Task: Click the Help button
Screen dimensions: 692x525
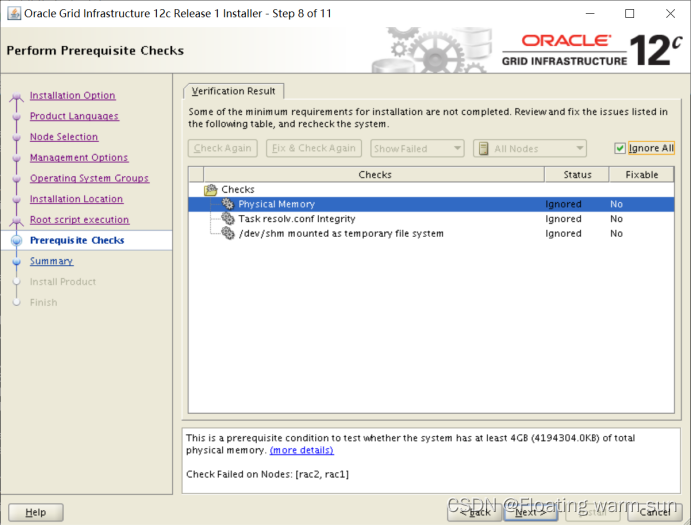Action: pos(36,512)
